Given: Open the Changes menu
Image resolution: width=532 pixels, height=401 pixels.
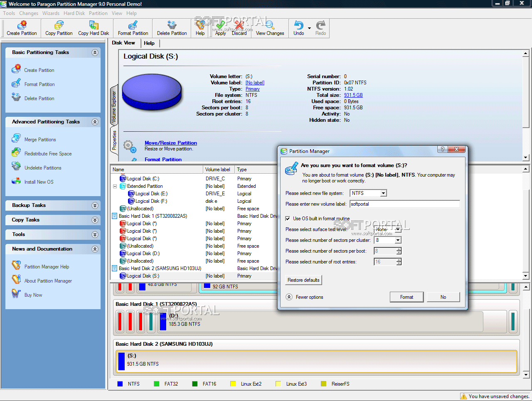Looking at the screenshot, I should [x=29, y=13].
